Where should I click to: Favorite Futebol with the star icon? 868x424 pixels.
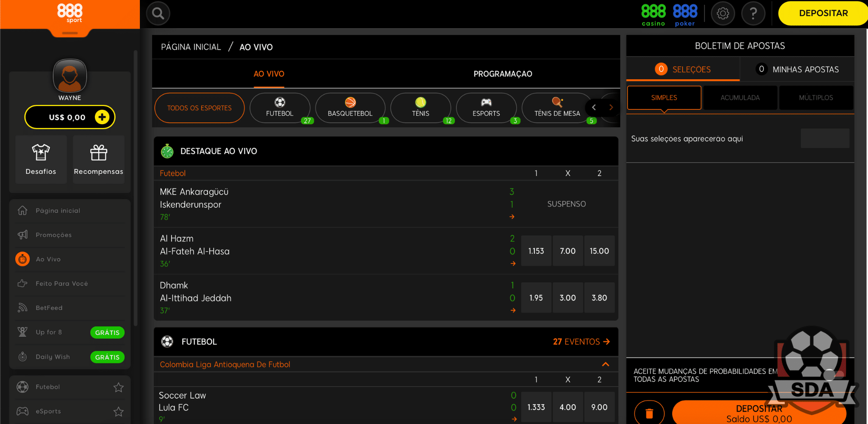point(119,387)
